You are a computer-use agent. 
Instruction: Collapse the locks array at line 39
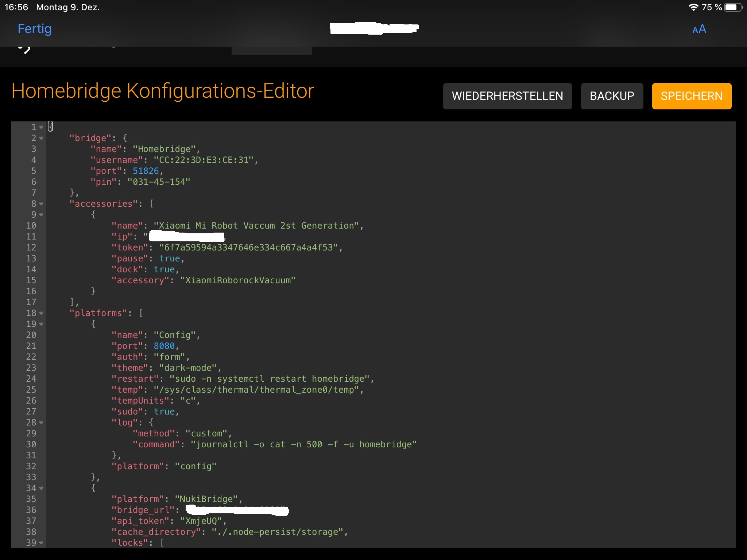(x=41, y=543)
